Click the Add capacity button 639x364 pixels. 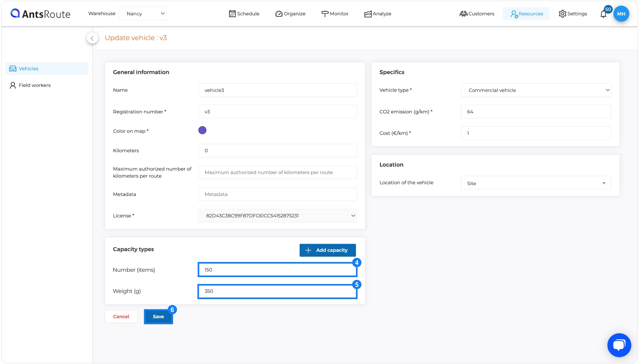[327, 250]
